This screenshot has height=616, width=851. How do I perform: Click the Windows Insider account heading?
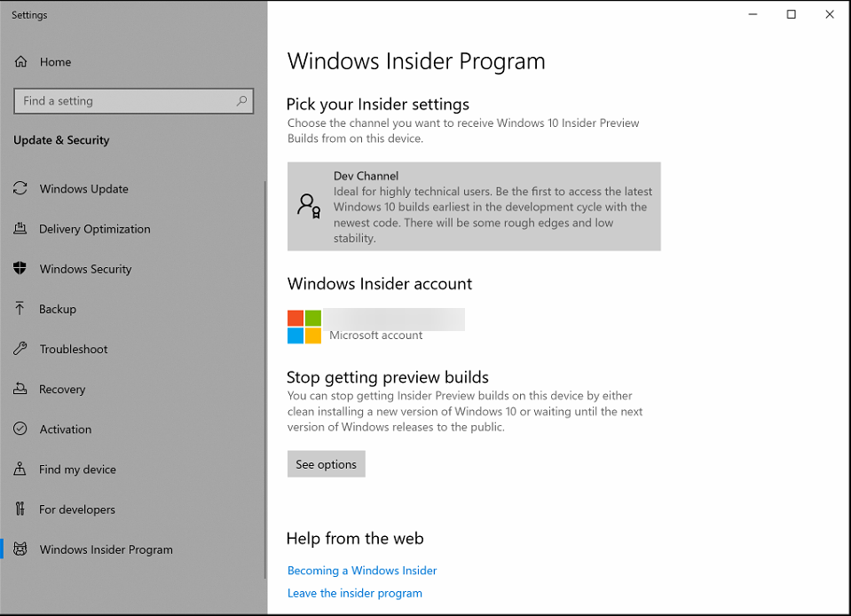[380, 283]
